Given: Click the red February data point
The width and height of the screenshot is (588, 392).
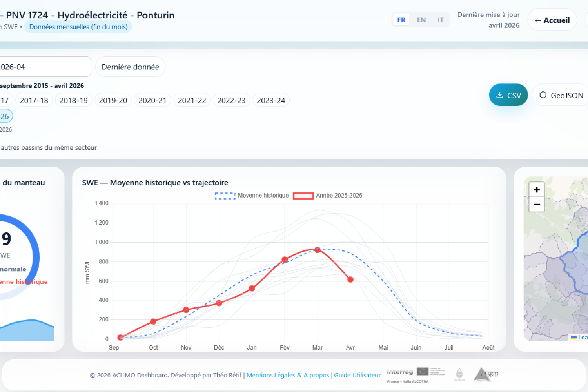Looking at the screenshot, I should point(285,260).
